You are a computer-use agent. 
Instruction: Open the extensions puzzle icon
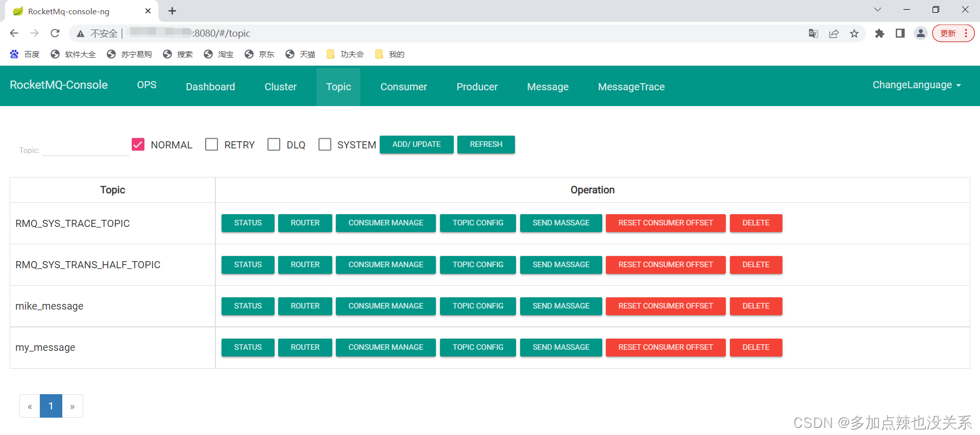click(x=879, y=34)
